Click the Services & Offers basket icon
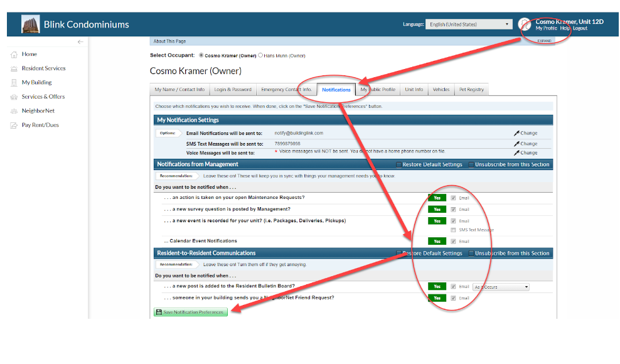Viewport: 620px width, 364px height. [x=14, y=97]
